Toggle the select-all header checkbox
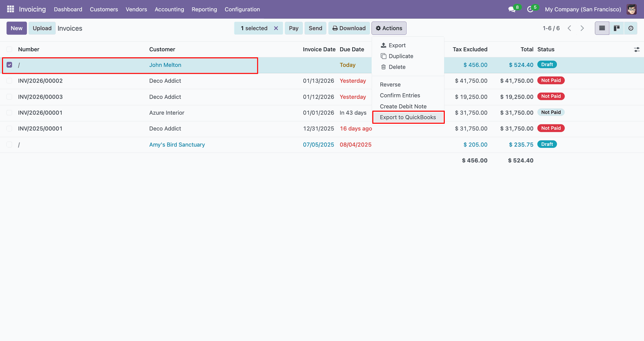This screenshot has width=644, height=341. pos(9,49)
